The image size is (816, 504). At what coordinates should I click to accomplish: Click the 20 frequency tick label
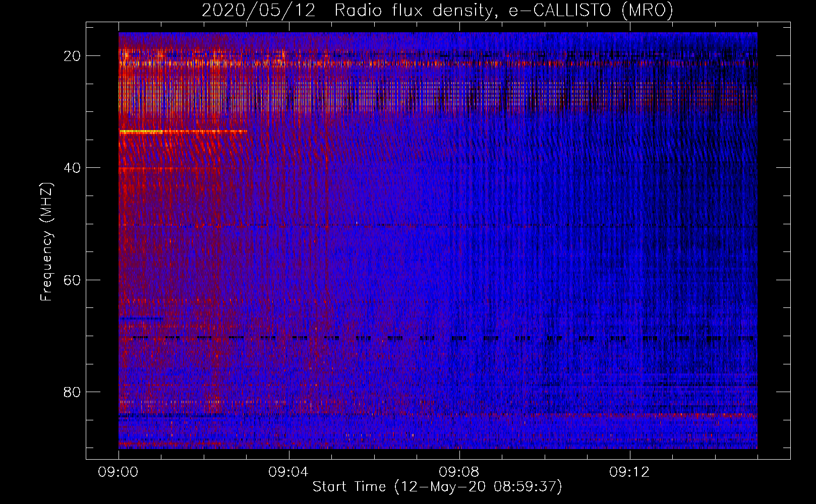[72, 56]
